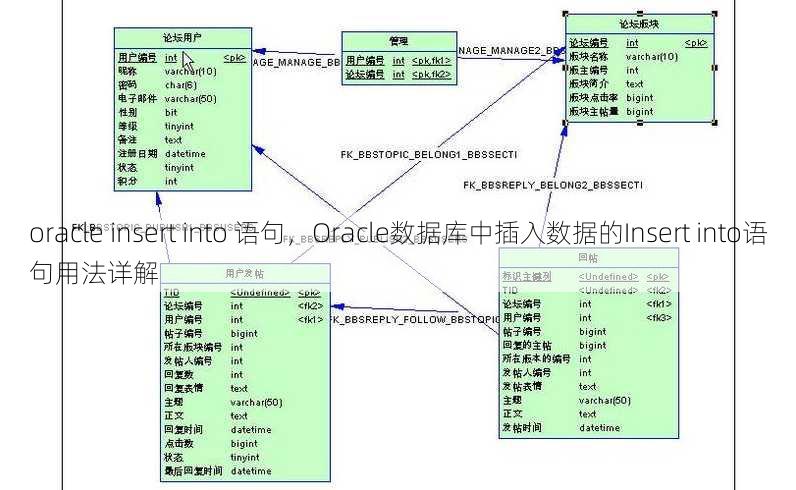Viewport: 796px width, 490px height.
Task: Select the 所在版块编号 int row
Action: [x=203, y=347]
